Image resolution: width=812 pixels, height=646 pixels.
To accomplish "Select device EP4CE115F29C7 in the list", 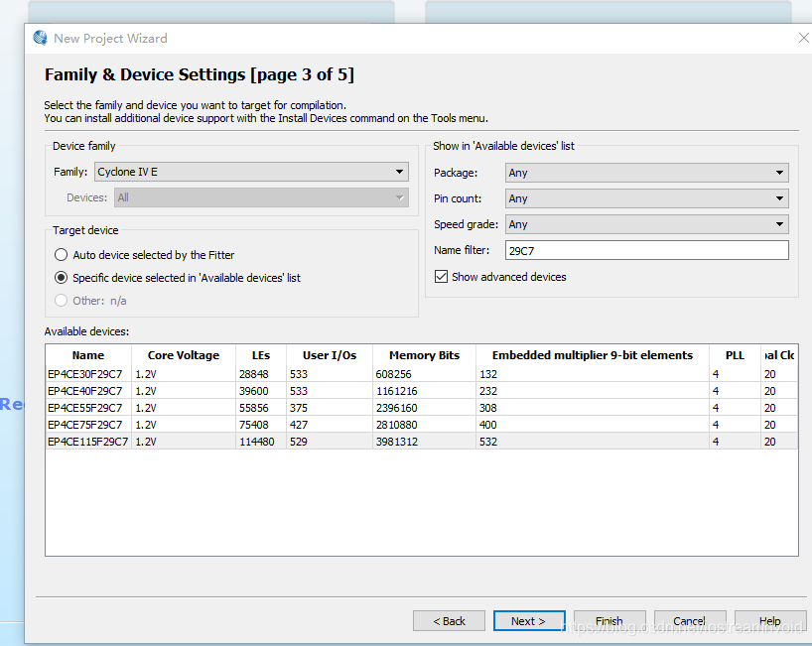I will coord(88,442).
